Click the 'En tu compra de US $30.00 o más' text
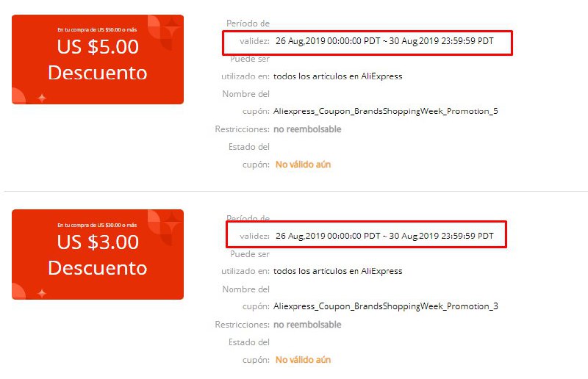The image size is (588, 379). coord(97,225)
